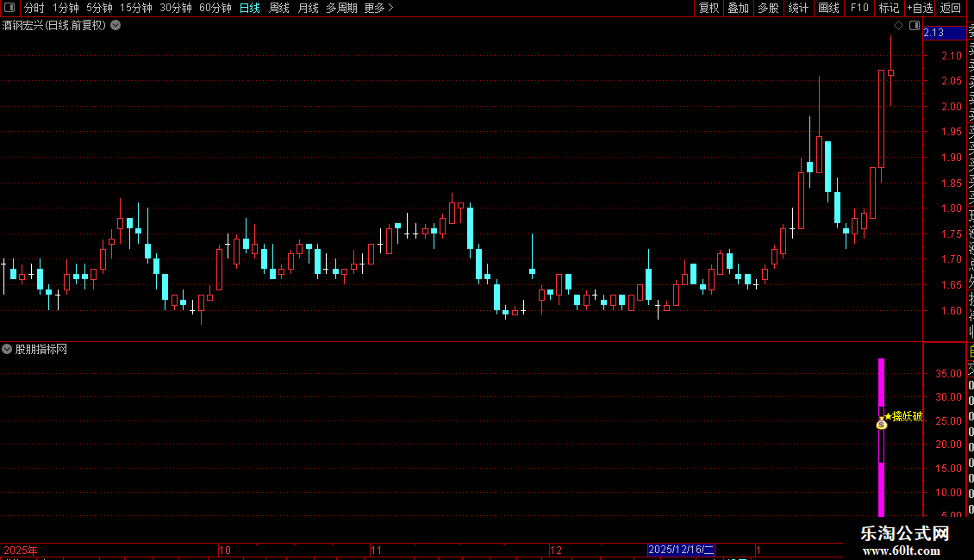Add stock via +自选 button
This screenshot has width=974, height=560.
point(920,8)
